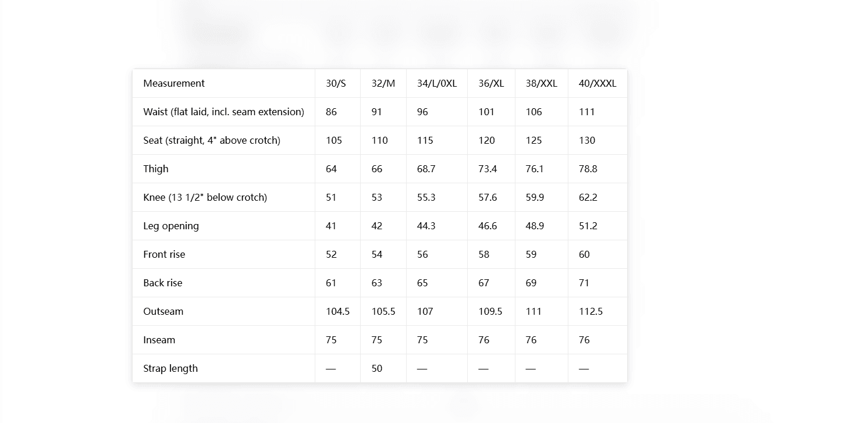Click the Strap length row label
The height and width of the screenshot is (423, 868).
(170, 368)
